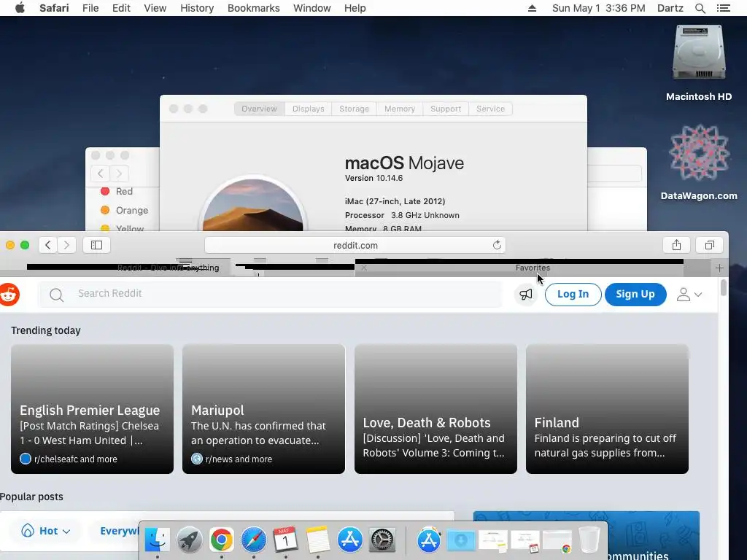
Task: Open the Edit menu
Action: (x=121, y=8)
